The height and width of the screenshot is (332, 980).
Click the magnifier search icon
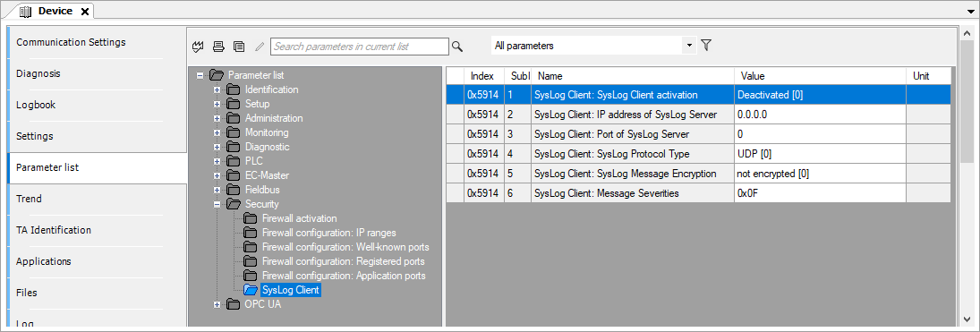(x=457, y=46)
